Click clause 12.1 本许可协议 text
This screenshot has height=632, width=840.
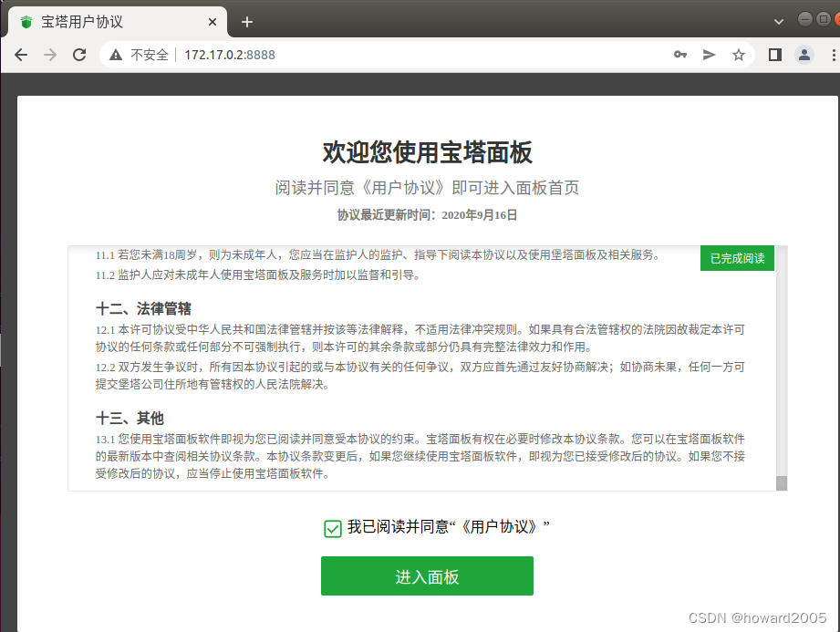(x=420, y=338)
